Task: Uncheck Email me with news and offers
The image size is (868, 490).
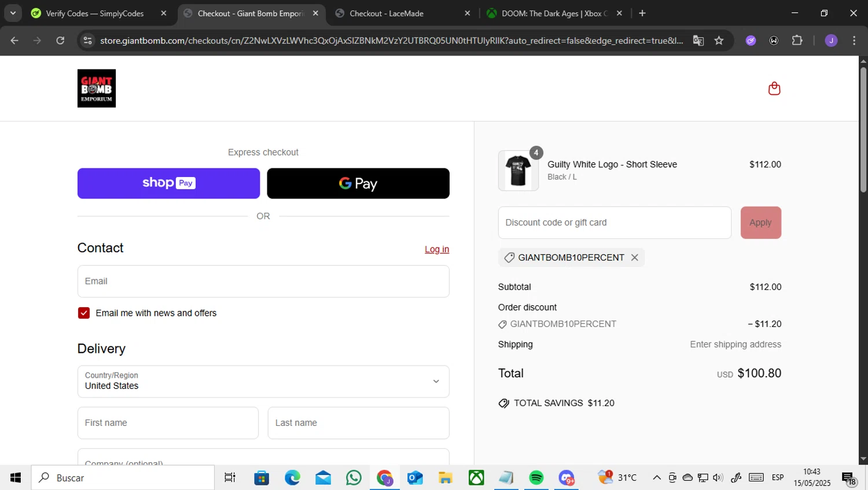Action: [84, 313]
